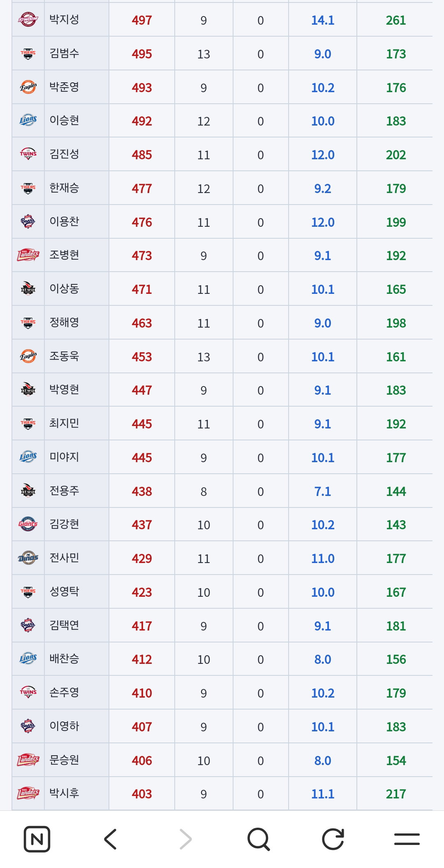Open player 미야지's name
Image resolution: width=444 pixels, height=868 pixels.
pos(64,457)
